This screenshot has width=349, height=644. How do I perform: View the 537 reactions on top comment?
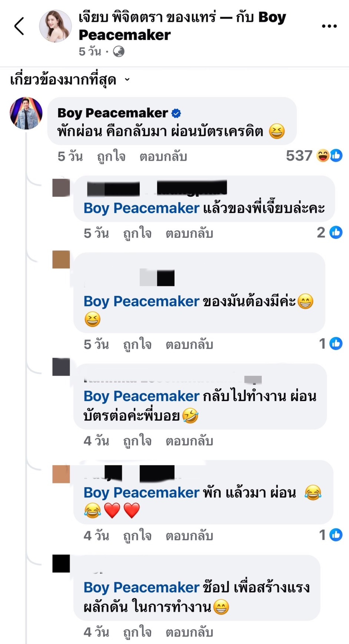click(x=314, y=156)
